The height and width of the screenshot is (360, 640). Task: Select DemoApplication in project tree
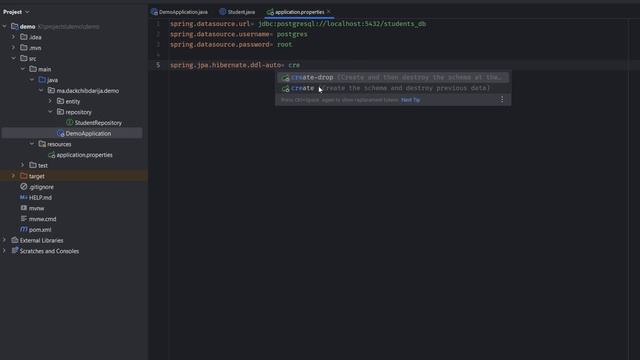pos(88,133)
